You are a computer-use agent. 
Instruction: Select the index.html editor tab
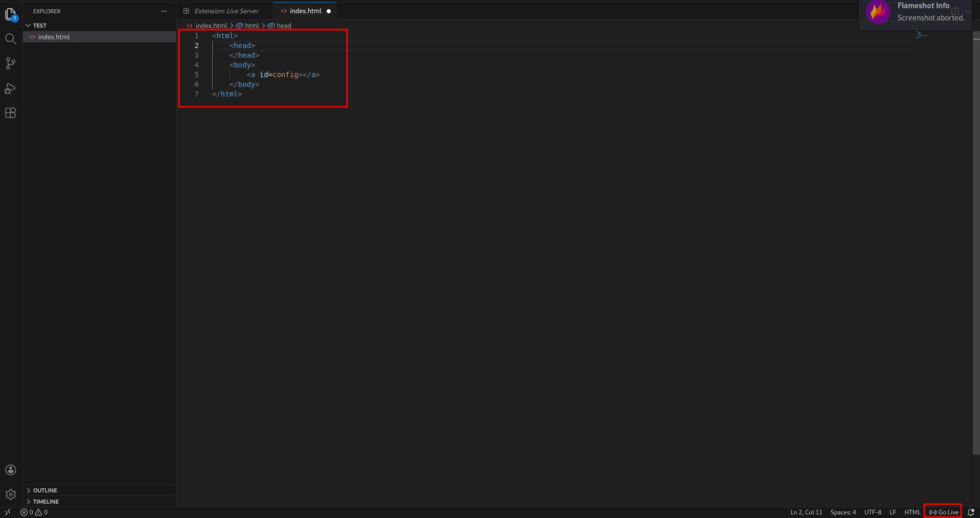(305, 11)
